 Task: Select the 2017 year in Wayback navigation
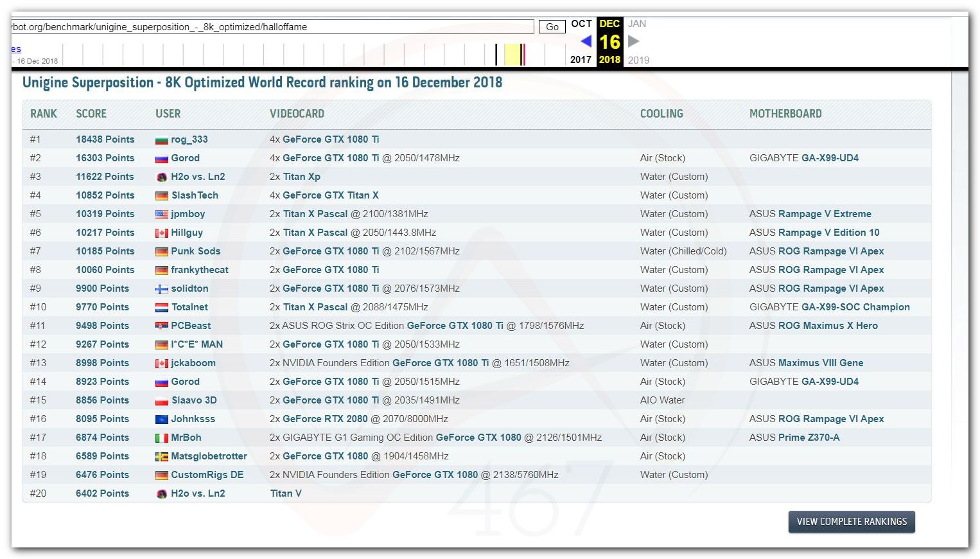581,60
